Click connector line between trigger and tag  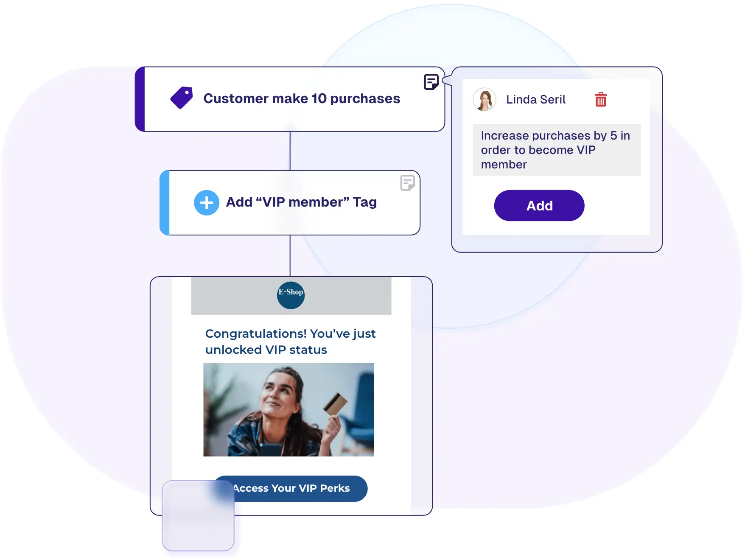point(290,151)
